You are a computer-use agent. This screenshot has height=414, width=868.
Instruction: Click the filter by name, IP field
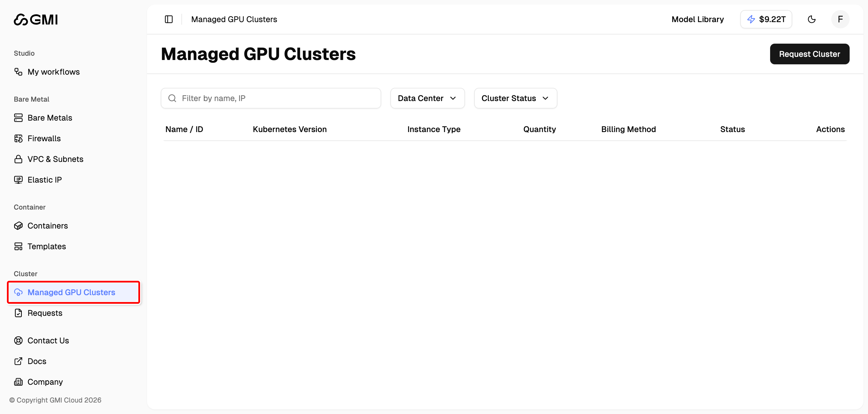point(271,98)
